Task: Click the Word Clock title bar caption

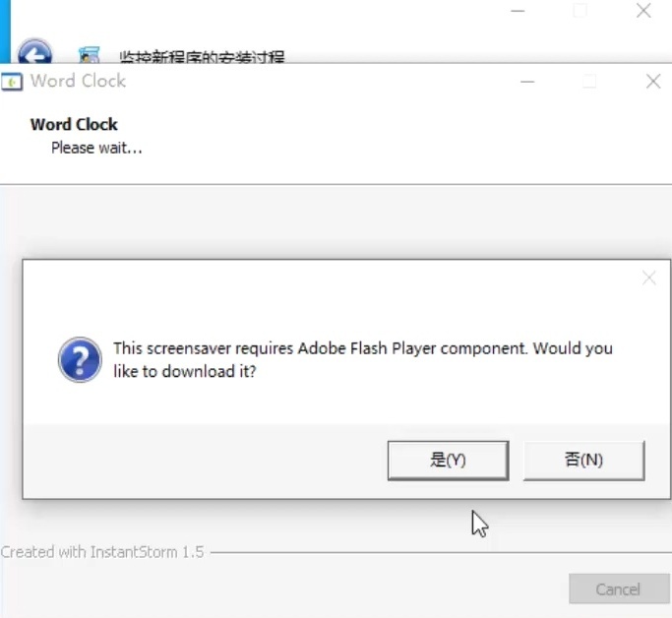Action: pyautogui.click(x=78, y=81)
